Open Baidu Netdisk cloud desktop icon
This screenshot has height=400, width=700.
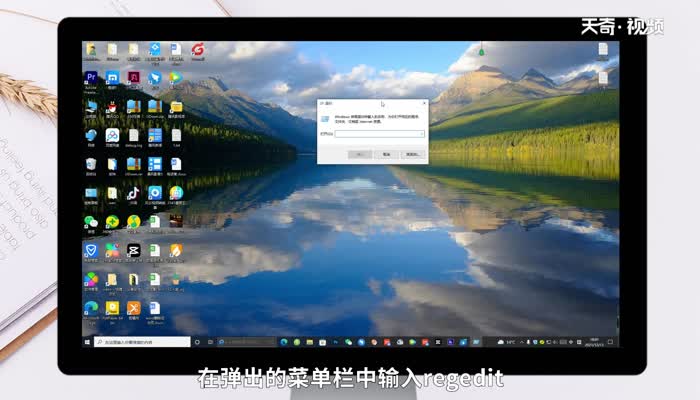click(x=112, y=135)
